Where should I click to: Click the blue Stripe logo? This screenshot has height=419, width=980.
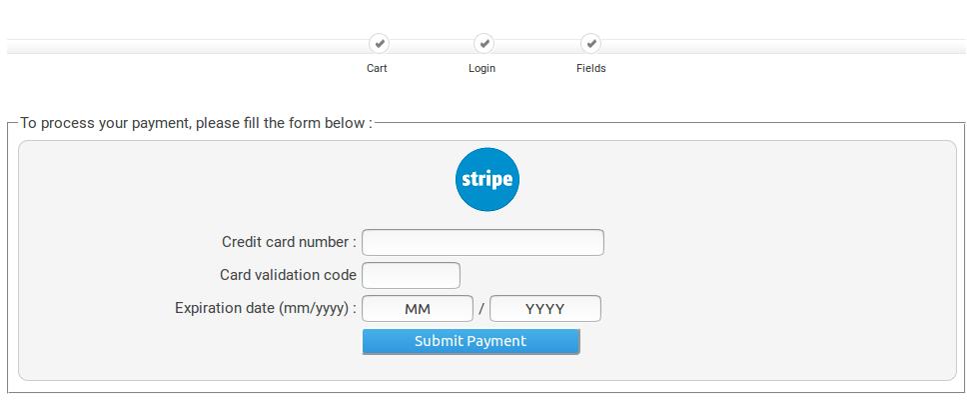[x=488, y=180]
